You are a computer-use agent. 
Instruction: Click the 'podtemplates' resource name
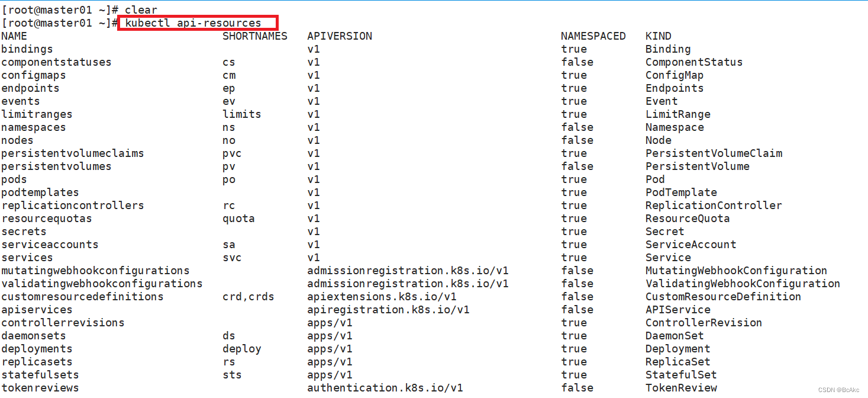(x=40, y=192)
